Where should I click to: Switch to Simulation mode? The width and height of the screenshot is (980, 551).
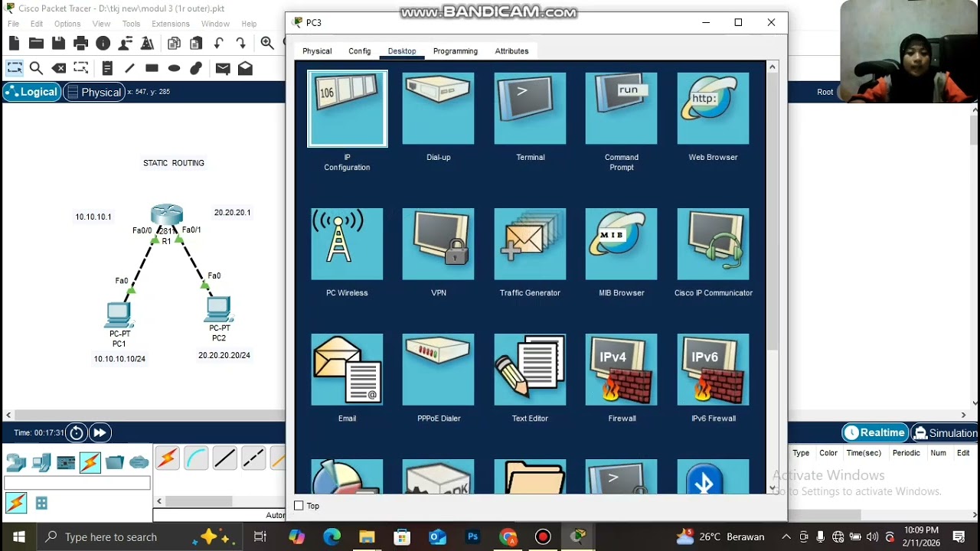pos(946,433)
